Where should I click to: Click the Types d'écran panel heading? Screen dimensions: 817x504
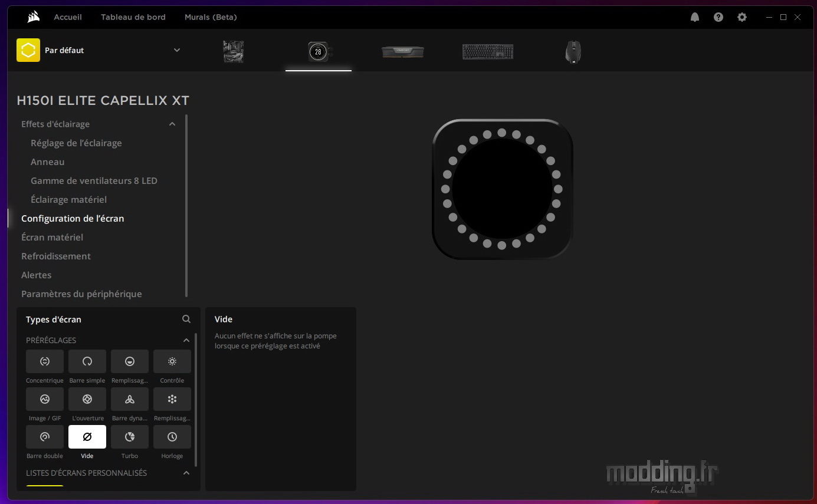coord(54,319)
